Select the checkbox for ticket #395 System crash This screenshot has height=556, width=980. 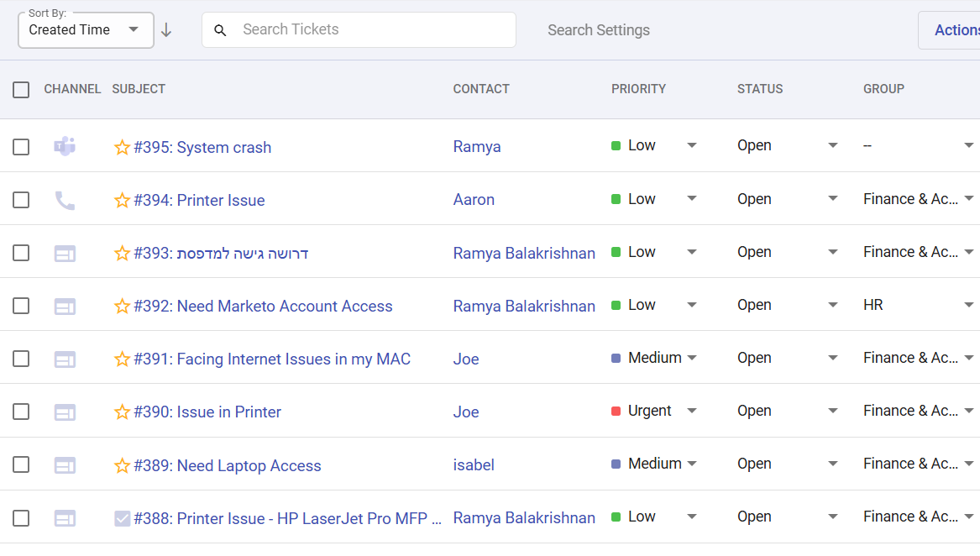point(21,144)
